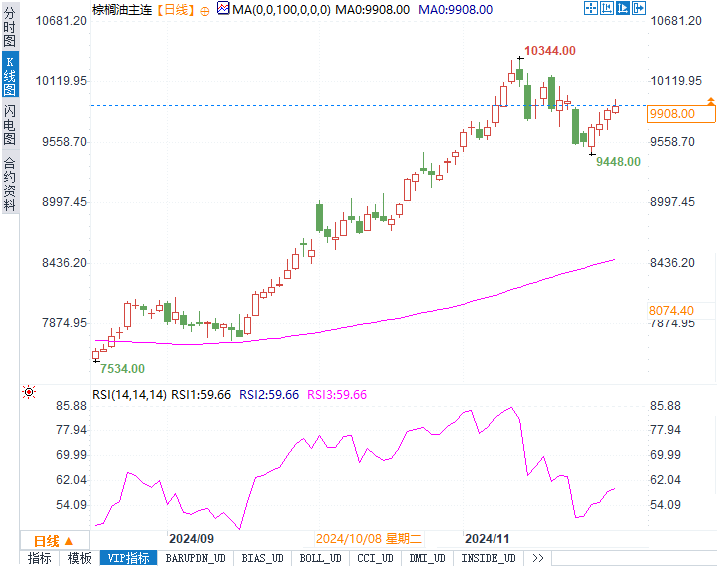Image resolution: width=717 pixels, height=566 pixels.
Task: Click the RSI2:59.66 value
Action: coord(269,395)
